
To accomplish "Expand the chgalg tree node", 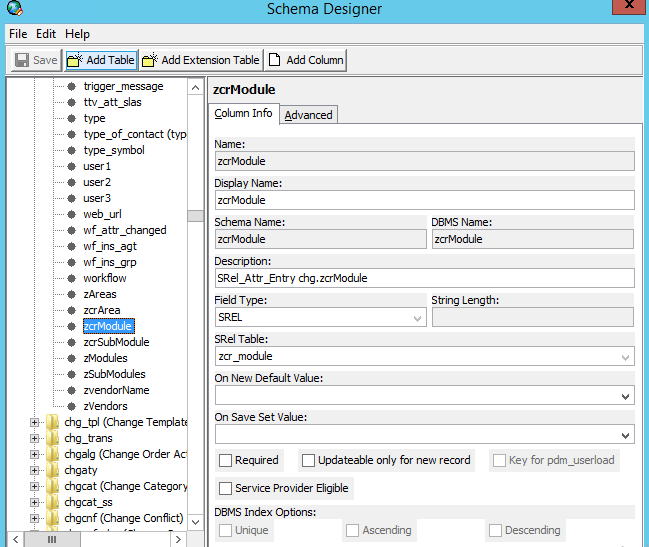I will [x=34, y=454].
